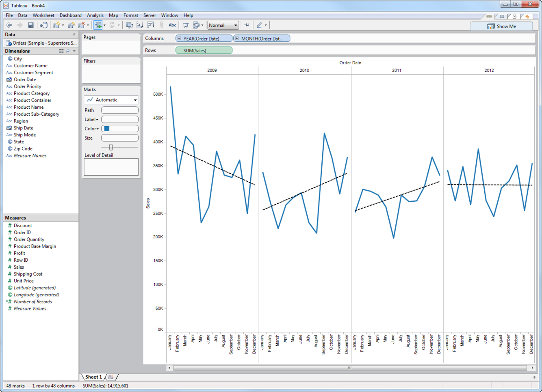The image size is (542, 392).
Task: Collapse the YEAR(Order Date) pill minus icon
Action: pos(179,39)
